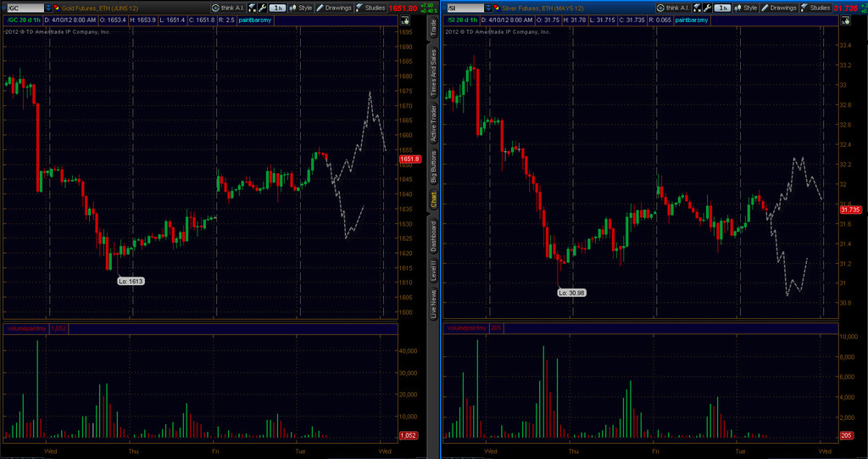Open think A.I. on the Silver chart

[x=673, y=8]
